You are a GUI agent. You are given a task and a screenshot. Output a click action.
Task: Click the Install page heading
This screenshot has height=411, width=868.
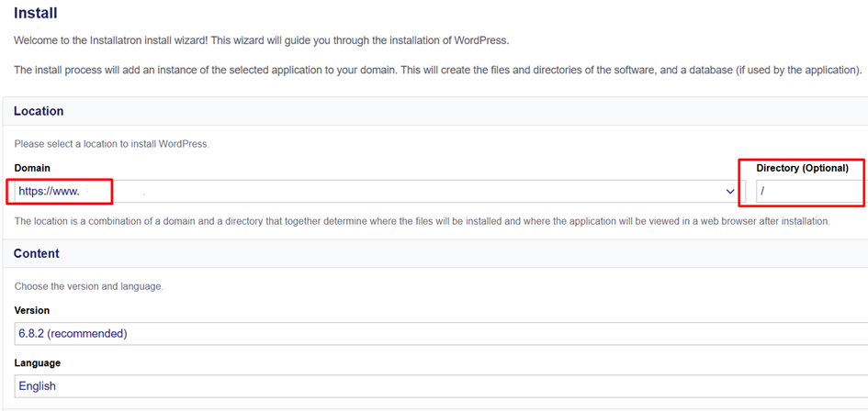click(35, 14)
